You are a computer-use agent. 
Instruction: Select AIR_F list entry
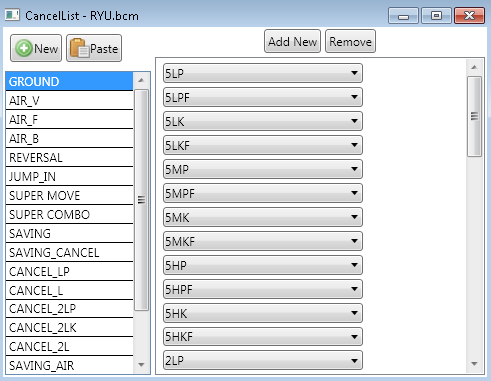(69, 119)
